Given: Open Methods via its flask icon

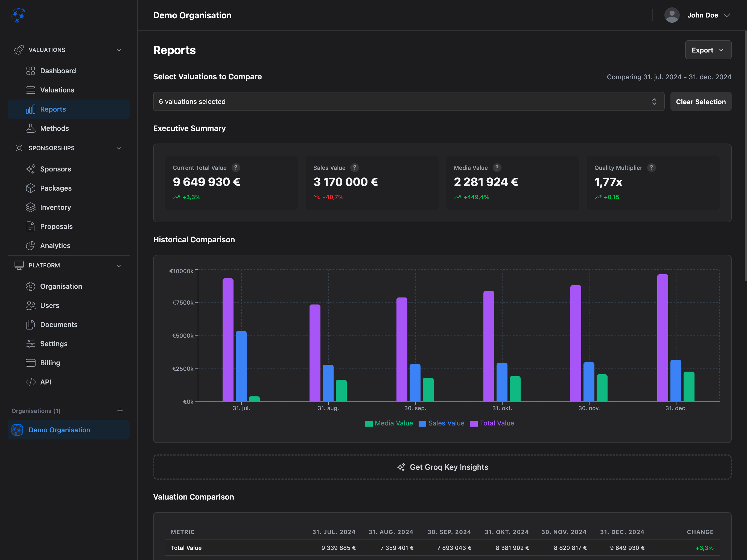Looking at the screenshot, I should click(31, 128).
